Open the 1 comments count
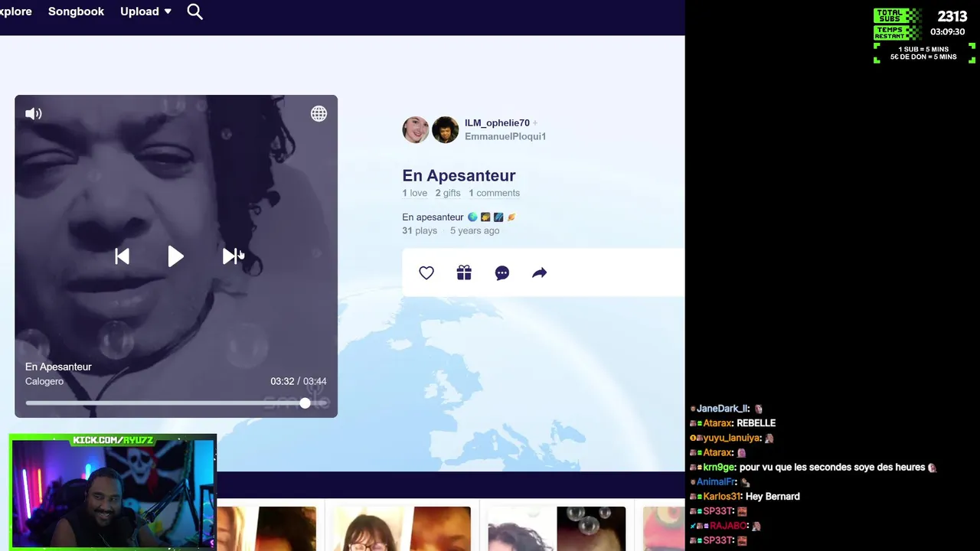This screenshot has height=551, width=980. point(494,193)
